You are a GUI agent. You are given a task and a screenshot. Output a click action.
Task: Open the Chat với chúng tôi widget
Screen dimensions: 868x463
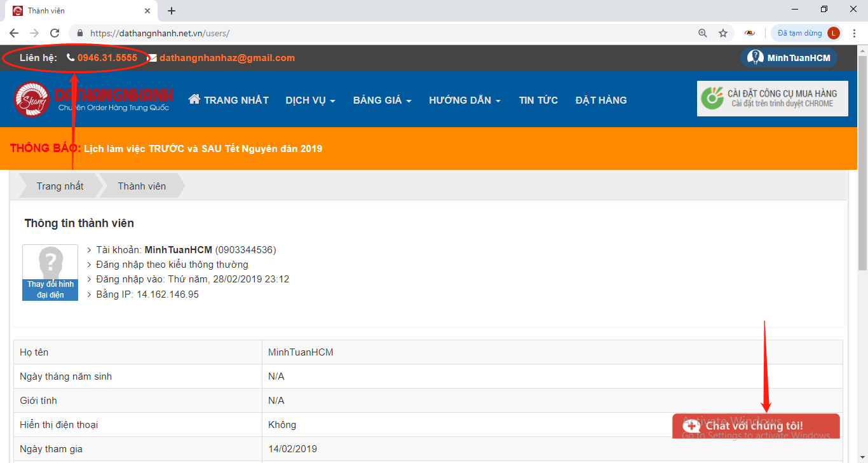point(756,425)
